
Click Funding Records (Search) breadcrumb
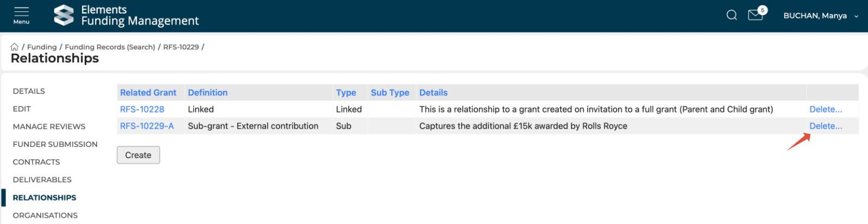point(110,47)
